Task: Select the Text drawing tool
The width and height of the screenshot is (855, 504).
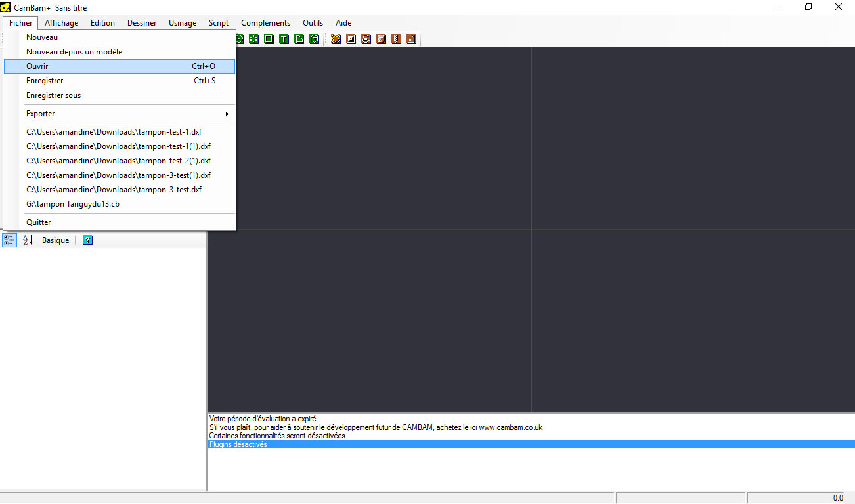Action: (284, 39)
